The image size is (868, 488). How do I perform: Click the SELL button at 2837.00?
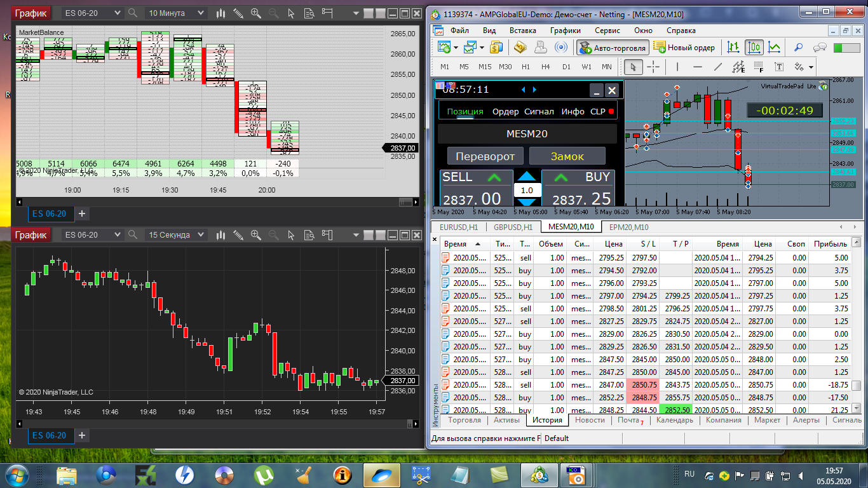click(477, 188)
